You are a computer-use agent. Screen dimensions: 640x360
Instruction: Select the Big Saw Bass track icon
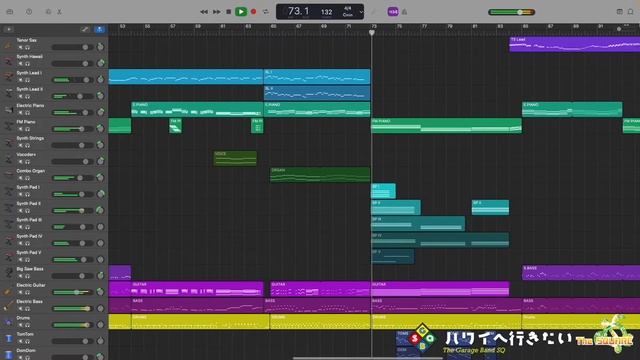[x=8, y=273]
